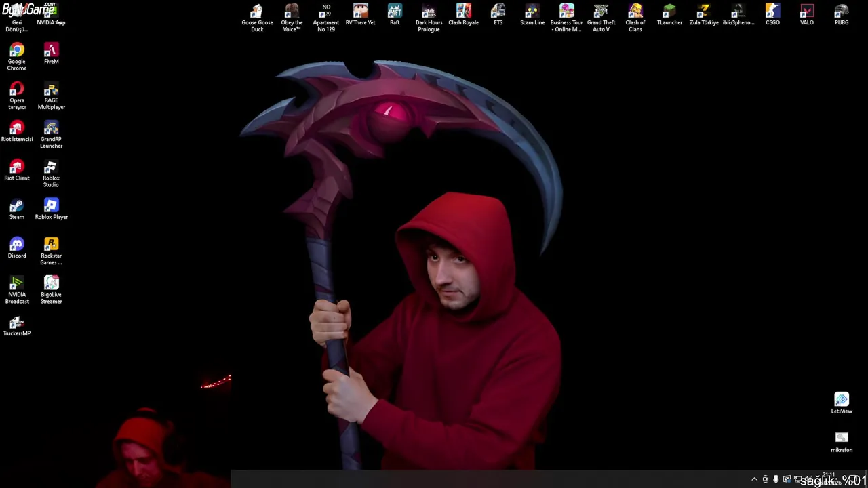868x488 pixels.
Task: Launch Google Chrome from the desktop
Action: coord(17,57)
